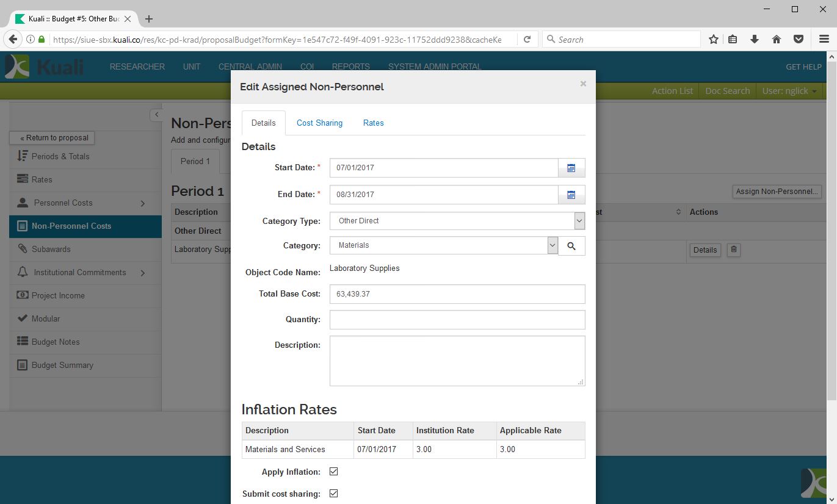Expand the Personnel Costs sidebar submenu

[x=143, y=203]
